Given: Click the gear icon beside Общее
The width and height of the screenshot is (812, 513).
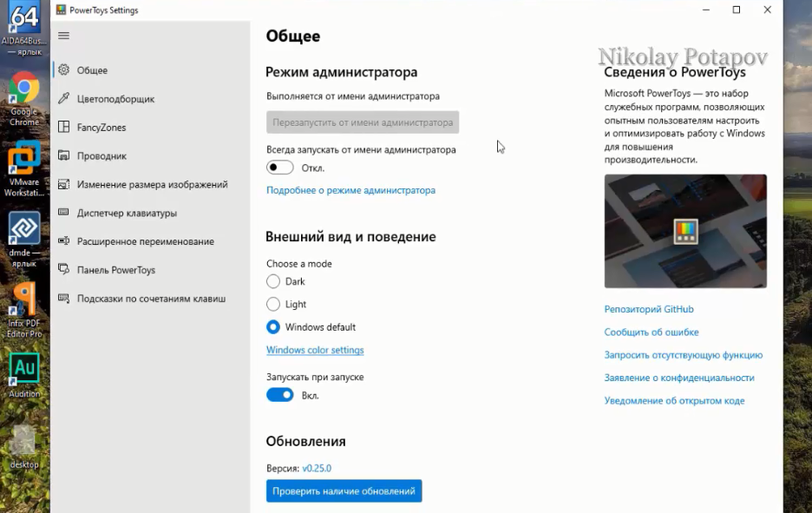Looking at the screenshot, I should tap(63, 70).
